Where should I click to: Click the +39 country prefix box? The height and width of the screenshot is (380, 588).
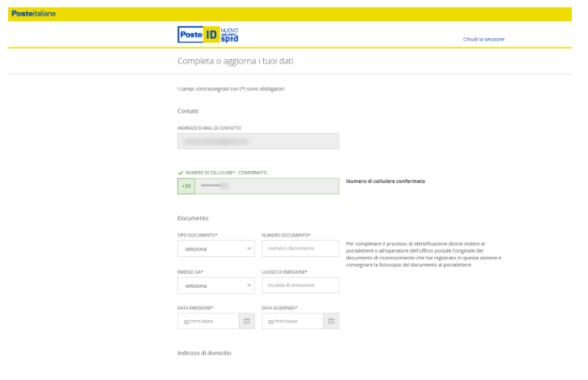click(186, 186)
